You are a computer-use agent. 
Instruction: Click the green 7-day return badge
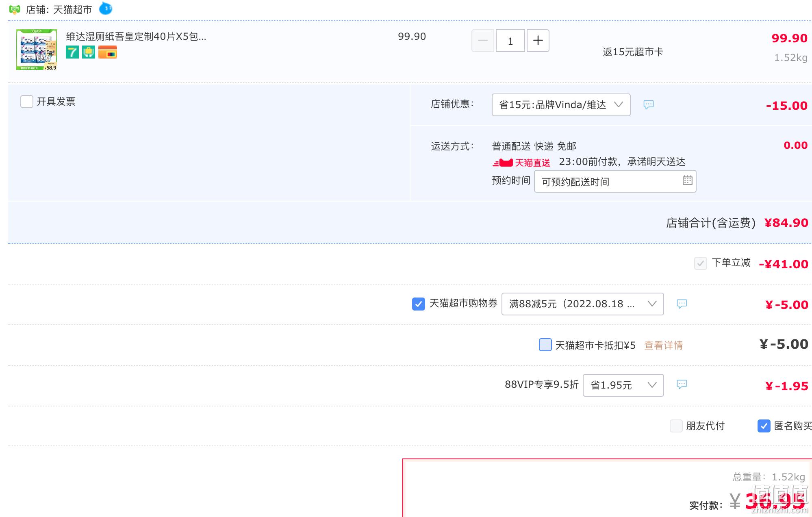coord(72,52)
